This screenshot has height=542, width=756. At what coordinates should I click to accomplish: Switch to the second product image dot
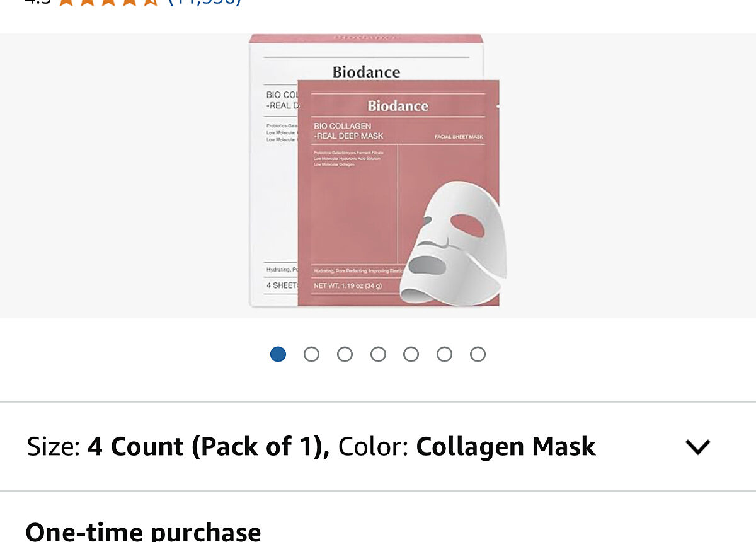tap(311, 354)
